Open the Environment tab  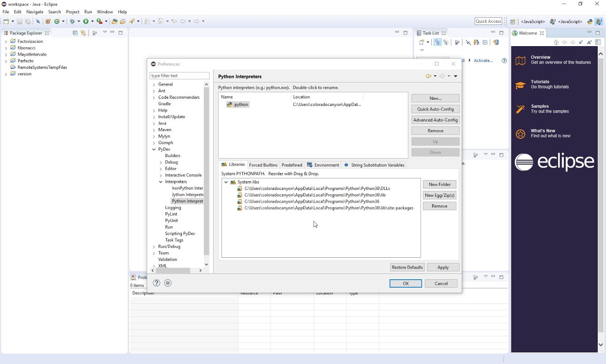pyautogui.click(x=323, y=165)
